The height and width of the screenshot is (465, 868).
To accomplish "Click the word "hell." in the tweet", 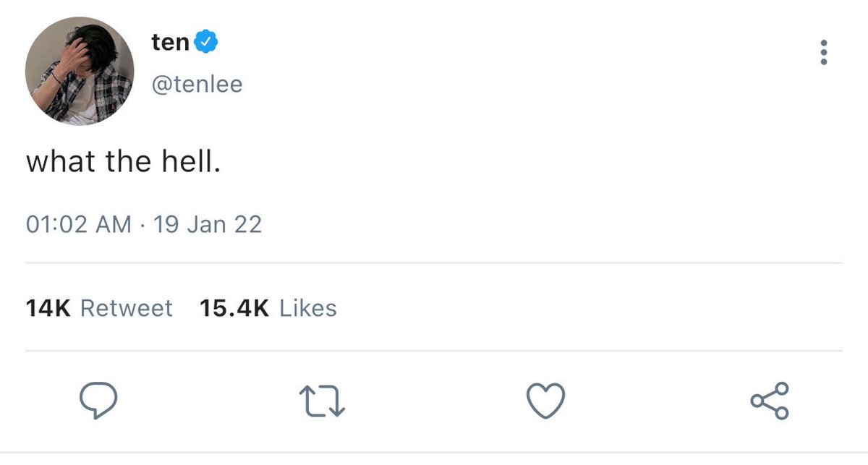I will [x=189, y=162].
